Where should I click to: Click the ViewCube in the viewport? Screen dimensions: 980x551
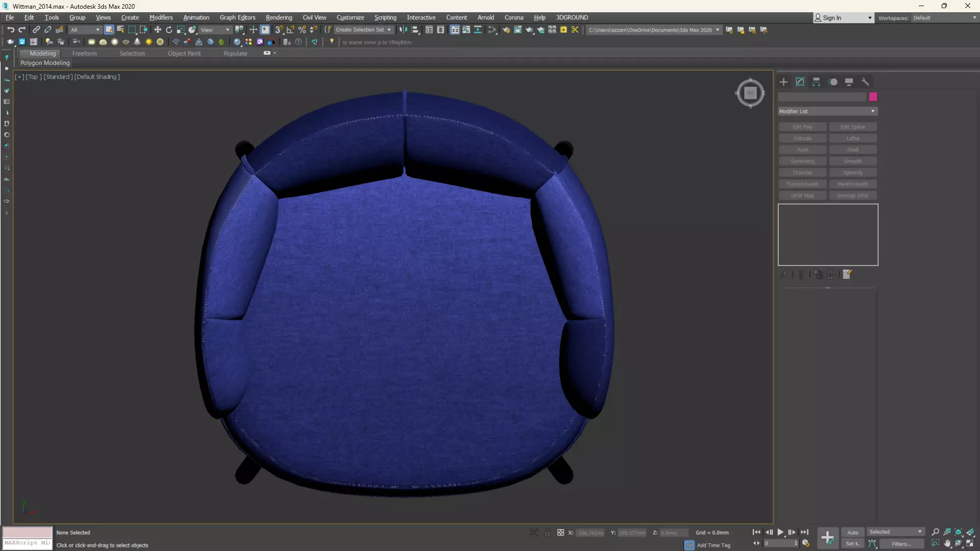[750, 93]
